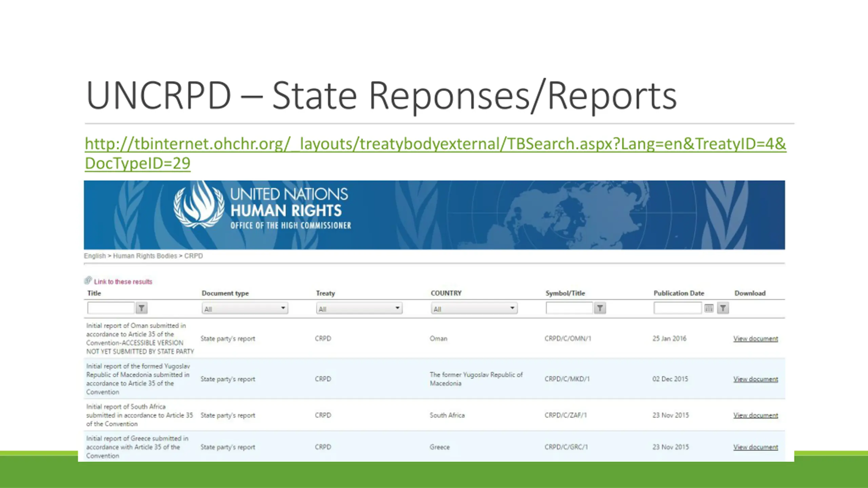868x488 pixels.
Task: Click the Treaty column header
Action: [325, 293]
